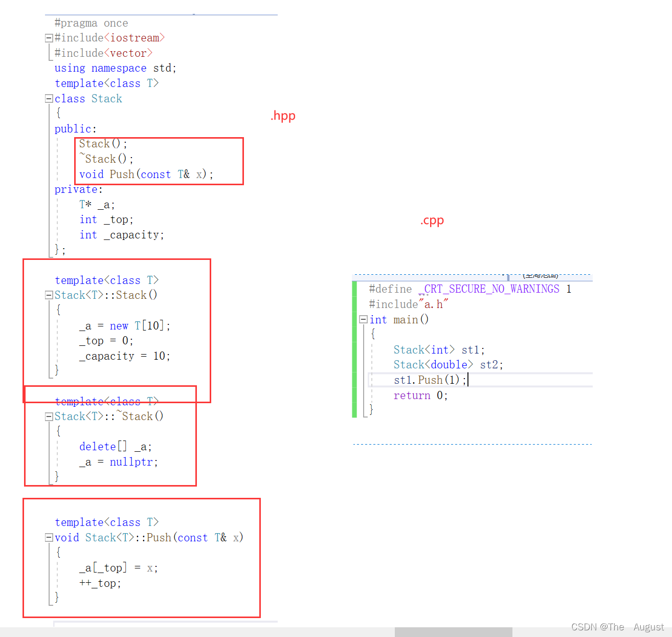Viewport: 672px width, 637px height.
Task: Click the 'T* _a;' member line
Action: click(x=97, y=205)
